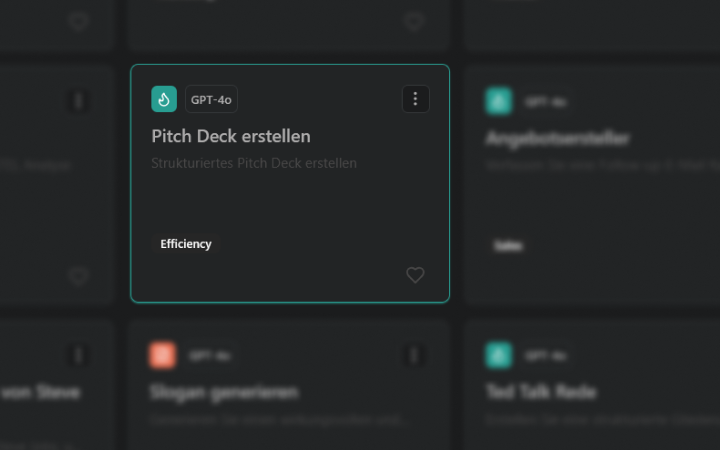This screenshot has height=450, width=720.
Task: Click the green icon on Angebotsersteller card
Action: (498, 101)
